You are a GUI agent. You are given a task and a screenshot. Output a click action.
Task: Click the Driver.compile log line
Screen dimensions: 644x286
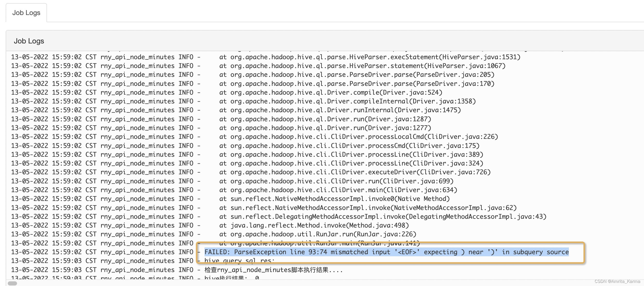pyautogui.click(x=331, y=93)
